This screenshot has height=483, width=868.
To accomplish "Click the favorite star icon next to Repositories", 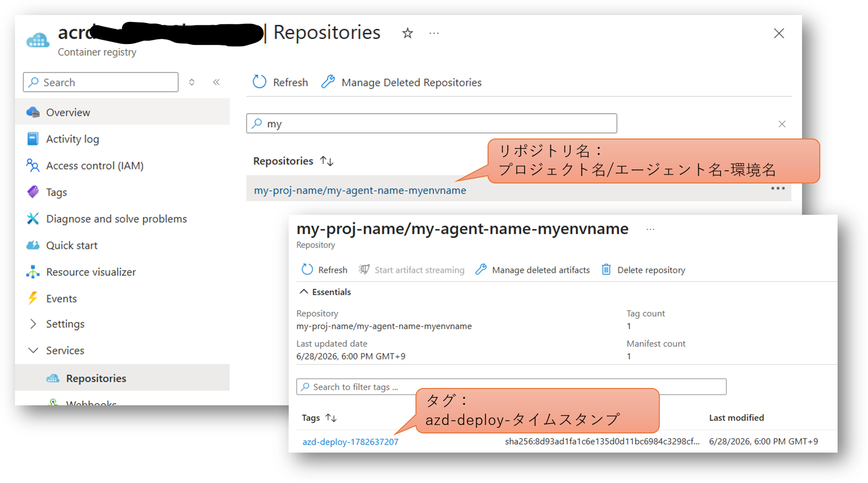I will [407, 33].
